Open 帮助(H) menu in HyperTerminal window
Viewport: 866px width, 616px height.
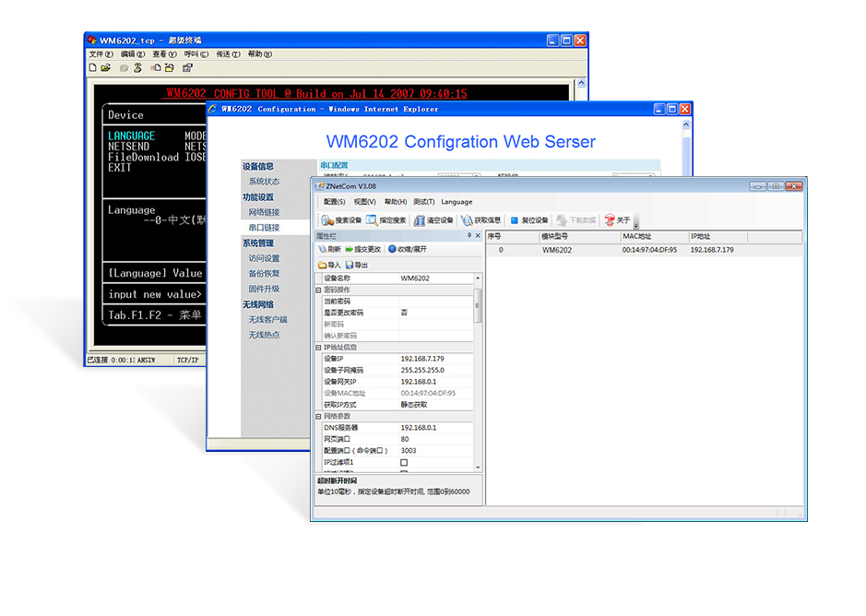click(x=259, y=54)
